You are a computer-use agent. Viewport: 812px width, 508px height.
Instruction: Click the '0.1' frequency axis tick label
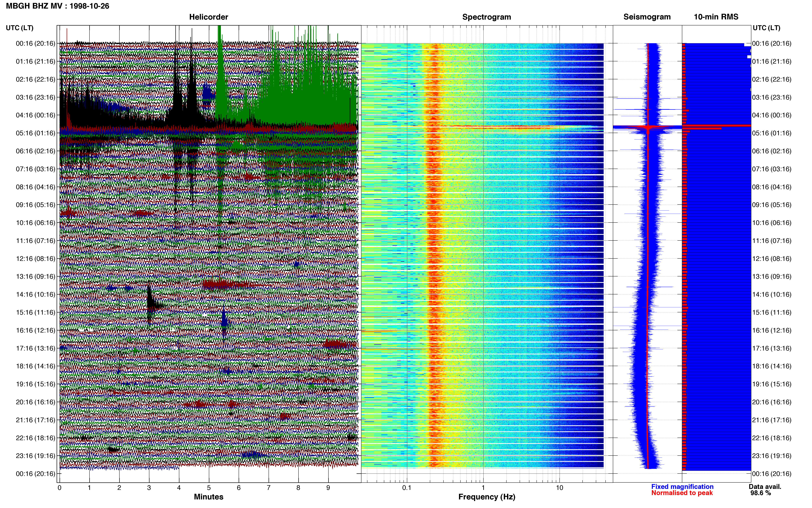tap(407, 487)
